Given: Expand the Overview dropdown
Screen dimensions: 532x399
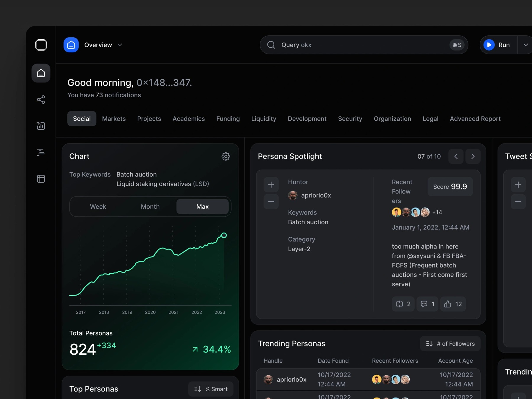Looking at the screenshot, I should (120, 45).
